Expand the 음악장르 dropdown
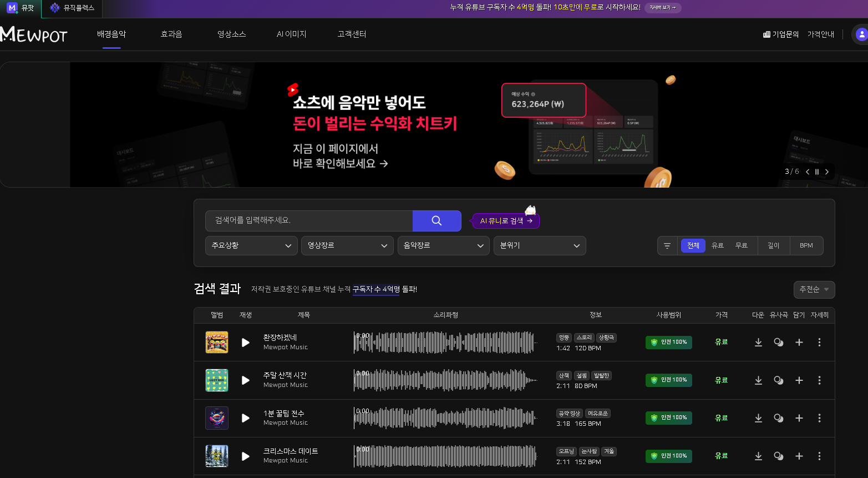868x478 pixels. click(x=444, y=246)
